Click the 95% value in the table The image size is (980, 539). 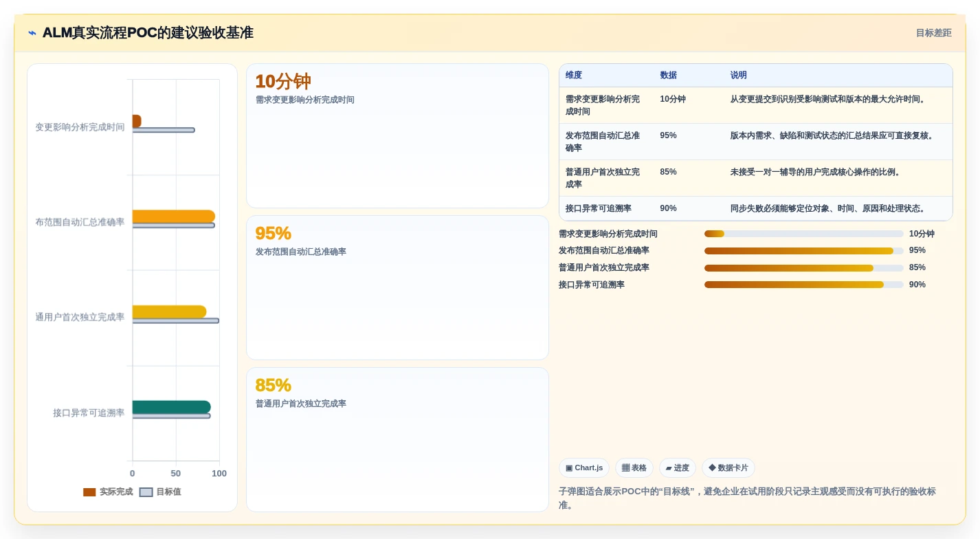pos(669,135)
